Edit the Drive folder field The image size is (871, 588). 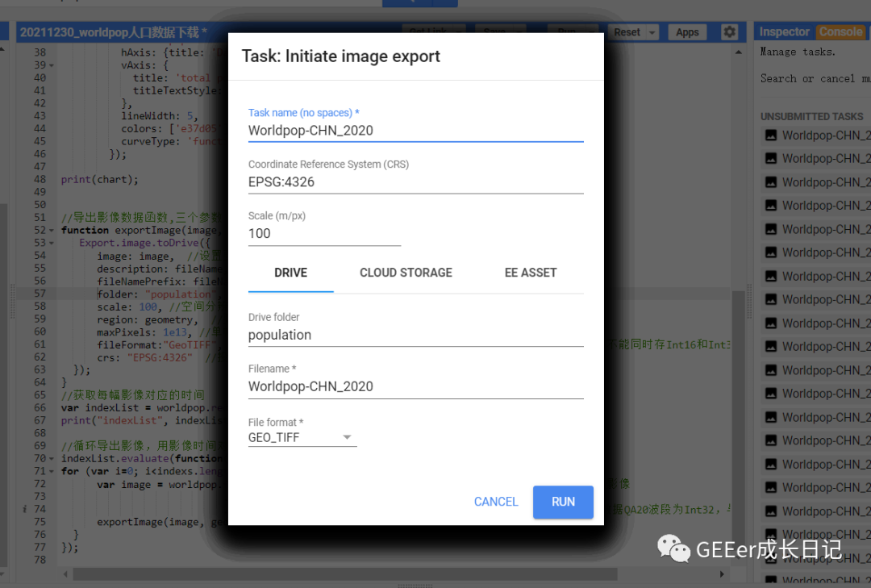pyautogui.click(x=415, y=335)
